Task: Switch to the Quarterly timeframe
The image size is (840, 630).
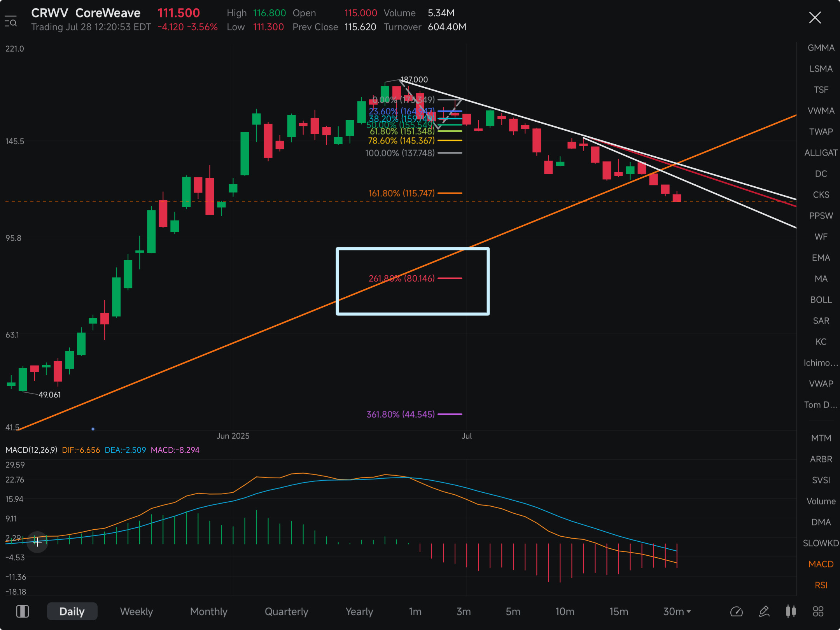Action: pos(287,611)
